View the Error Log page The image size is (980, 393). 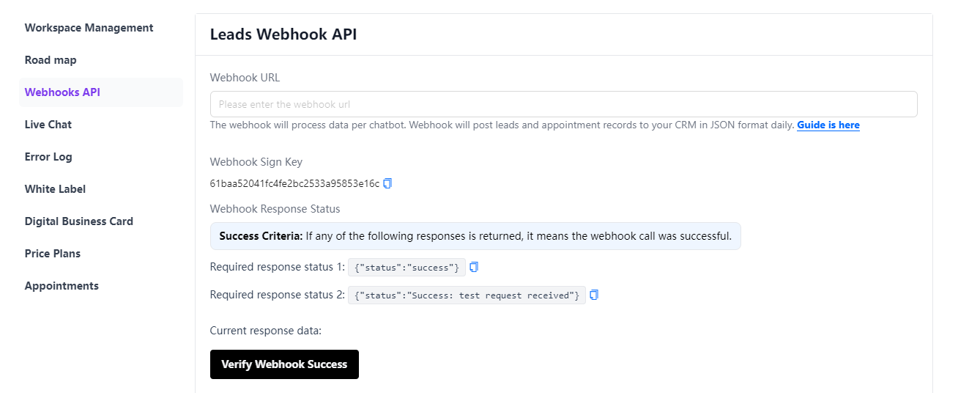tap(48, 157)
